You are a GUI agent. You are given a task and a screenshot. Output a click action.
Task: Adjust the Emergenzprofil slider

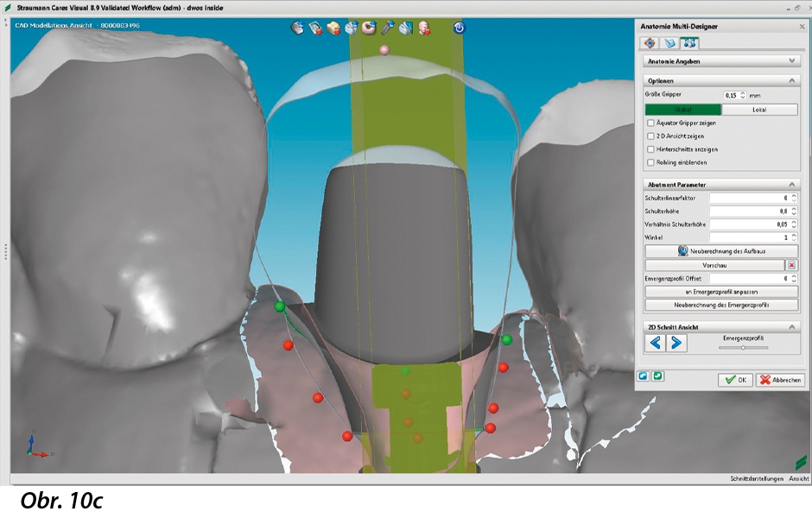click(743, 347)
